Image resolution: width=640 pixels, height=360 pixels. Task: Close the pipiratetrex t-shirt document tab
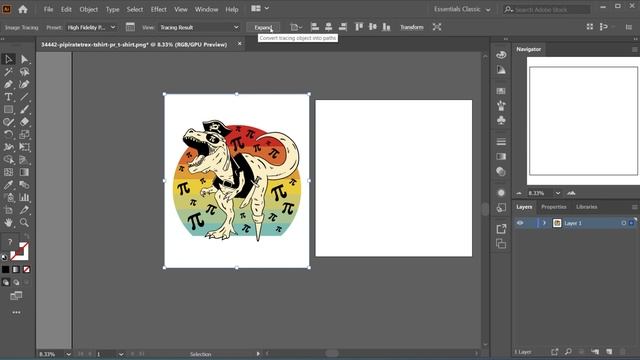pos(240,43)
